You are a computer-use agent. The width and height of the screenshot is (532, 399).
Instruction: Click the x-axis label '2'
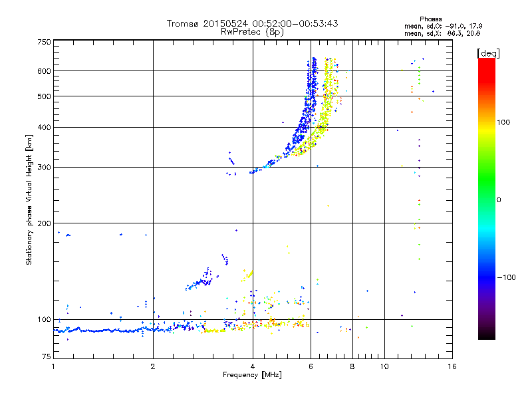pos(153,366)
